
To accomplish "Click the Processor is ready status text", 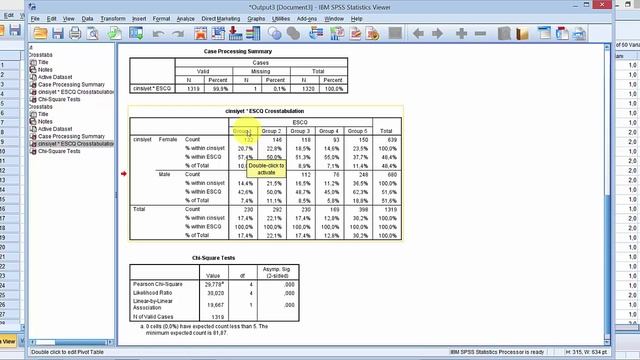I will click(497, 352).
